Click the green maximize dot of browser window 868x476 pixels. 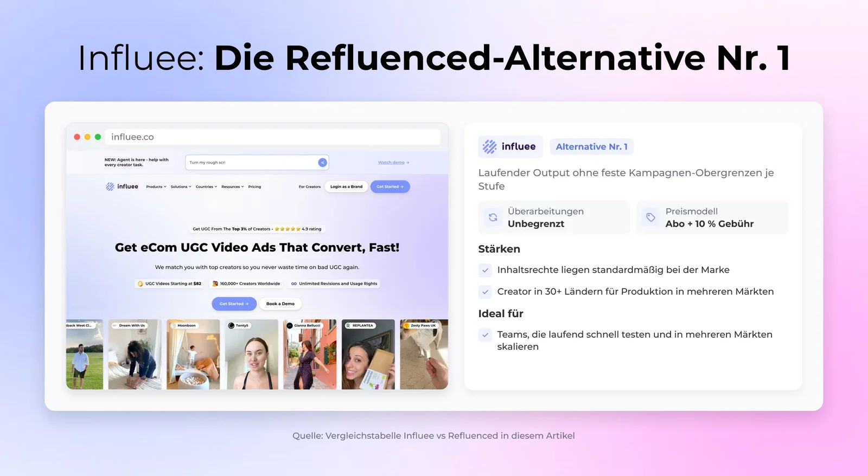tap(98, 137)
